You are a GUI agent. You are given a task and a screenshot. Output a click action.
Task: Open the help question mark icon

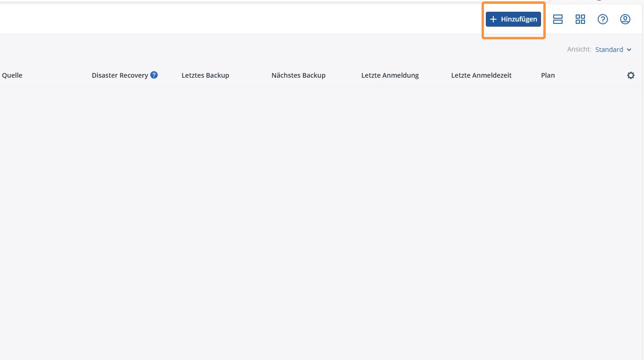603,19
